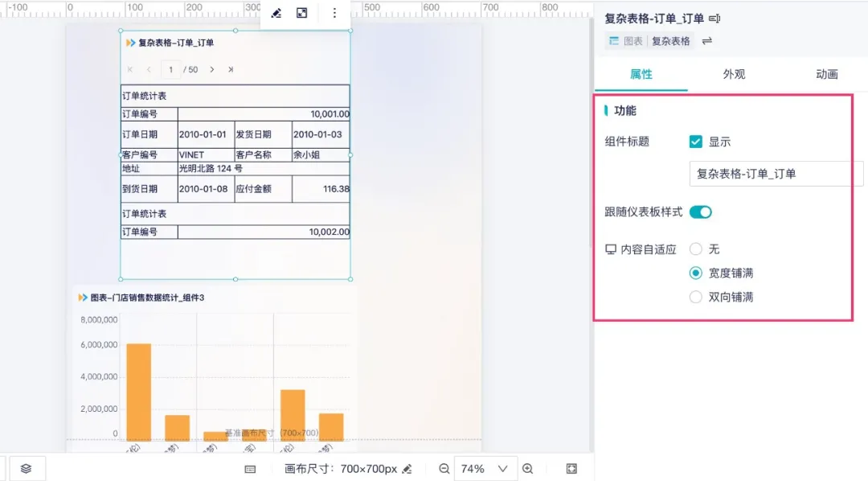
Task: Click the keyboard shortcuts icon in bottom bar
Action: 250,469
